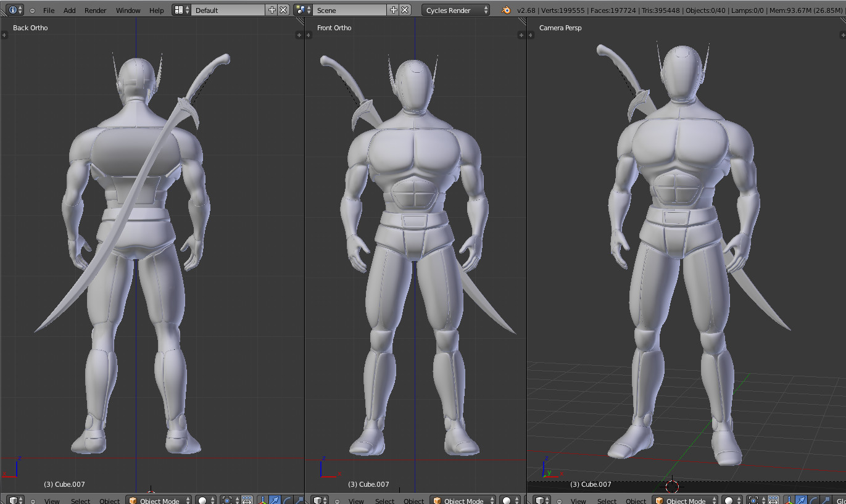Open Back Ortho viewport editor type icon

(x=15, y=500)
